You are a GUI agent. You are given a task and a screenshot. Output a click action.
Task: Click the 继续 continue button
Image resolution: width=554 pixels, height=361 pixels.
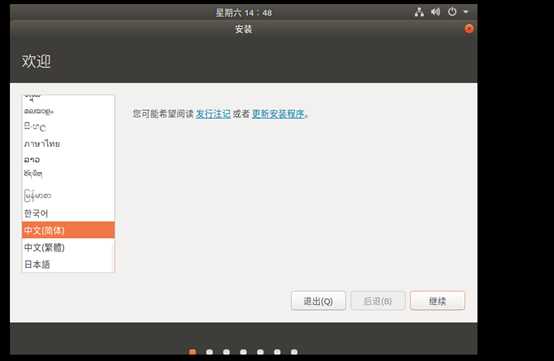point(437,301)
